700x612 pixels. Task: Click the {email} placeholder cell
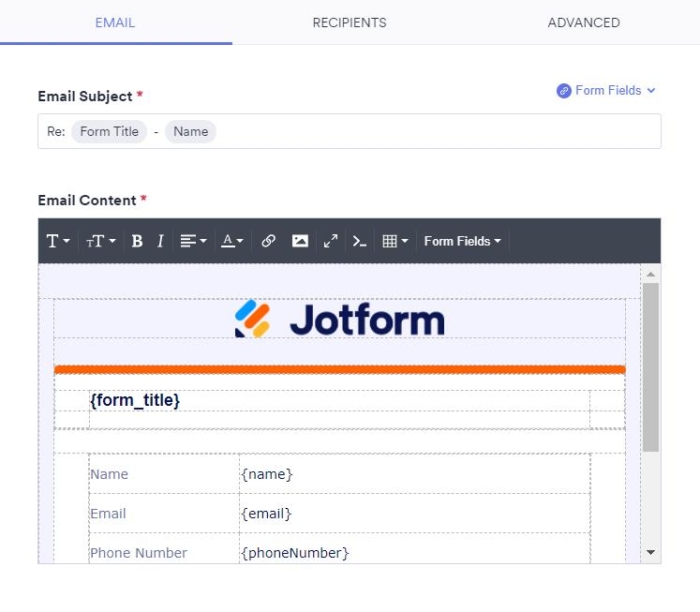click(415, 513)
